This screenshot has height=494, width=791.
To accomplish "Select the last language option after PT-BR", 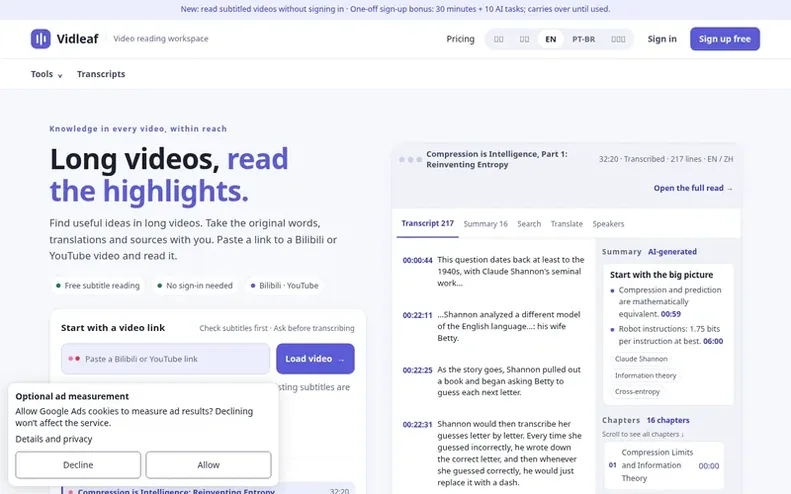I will pyautogui.click(x=618, y=39).
